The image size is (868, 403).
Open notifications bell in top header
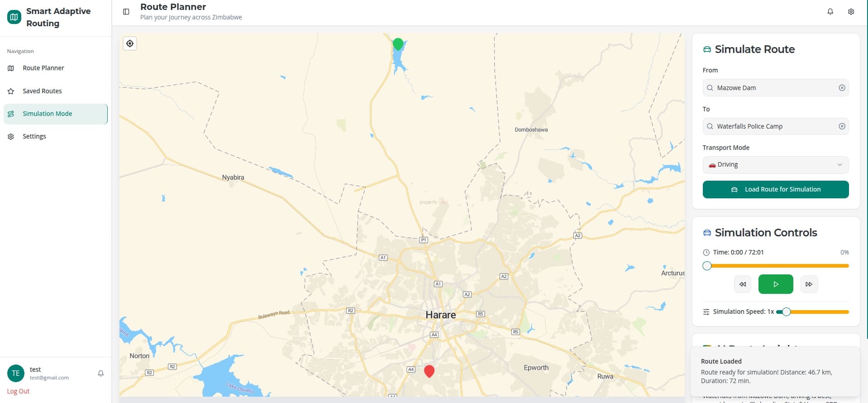[830, 12]
